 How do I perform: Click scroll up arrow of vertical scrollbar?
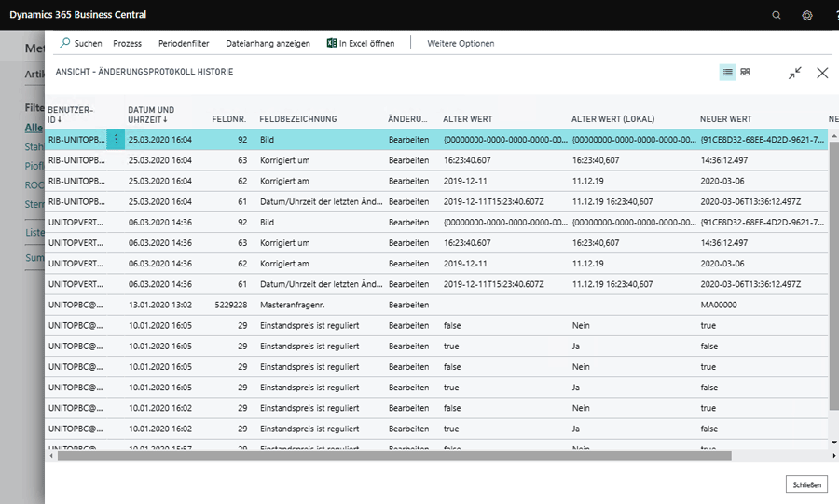[833, 137]
